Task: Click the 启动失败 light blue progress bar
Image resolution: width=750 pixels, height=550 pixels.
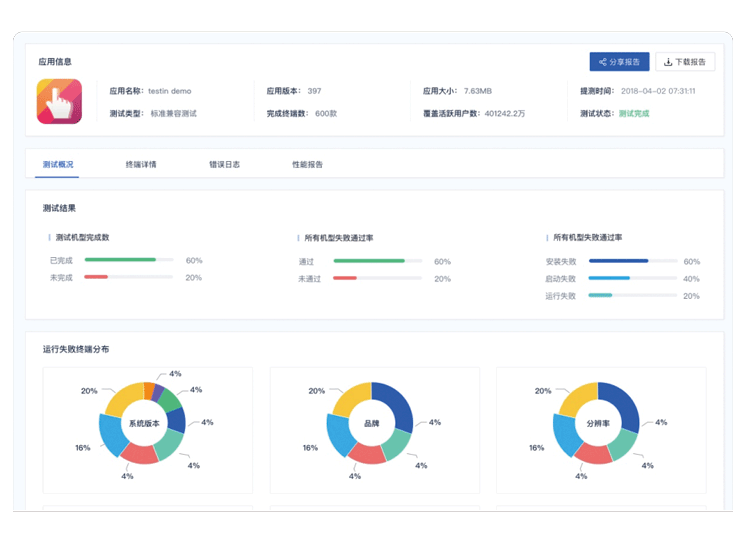Action: click(x=609, y=278)
